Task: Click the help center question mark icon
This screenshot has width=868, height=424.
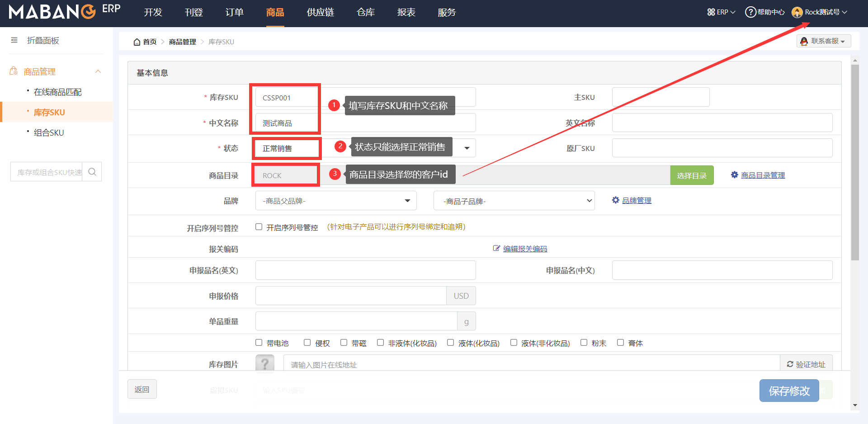Action: (x=750, y=12)
